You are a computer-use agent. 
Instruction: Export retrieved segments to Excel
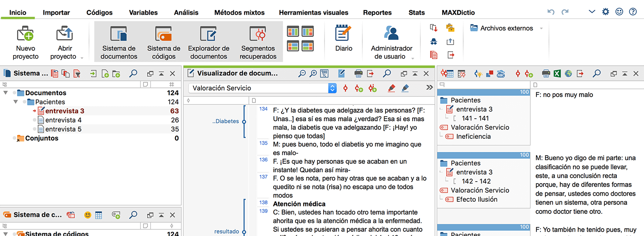coord(557,73)
